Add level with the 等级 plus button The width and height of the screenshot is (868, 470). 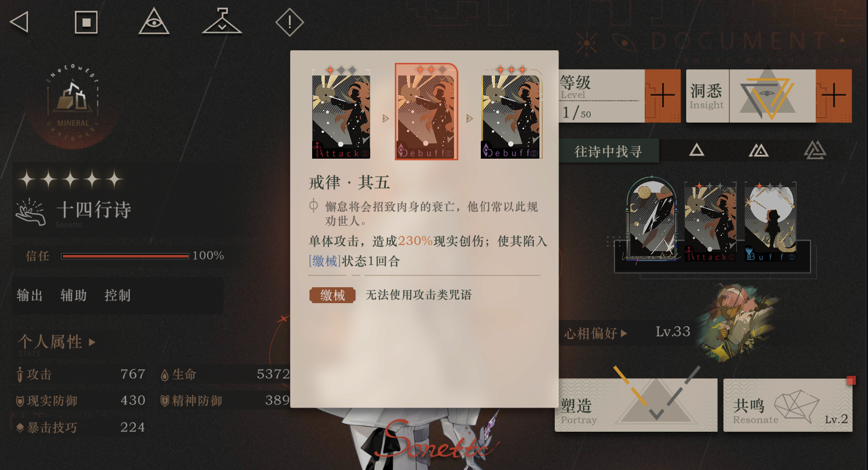[663, 96]
